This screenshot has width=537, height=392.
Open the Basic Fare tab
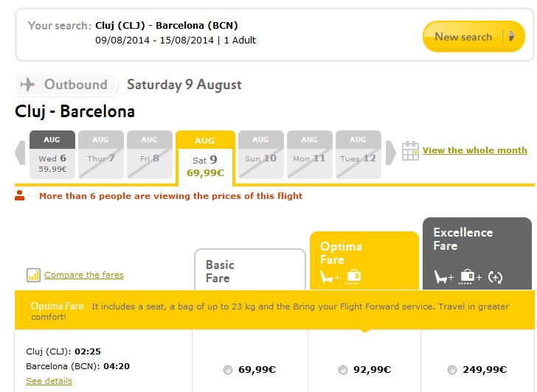[249, 270]
